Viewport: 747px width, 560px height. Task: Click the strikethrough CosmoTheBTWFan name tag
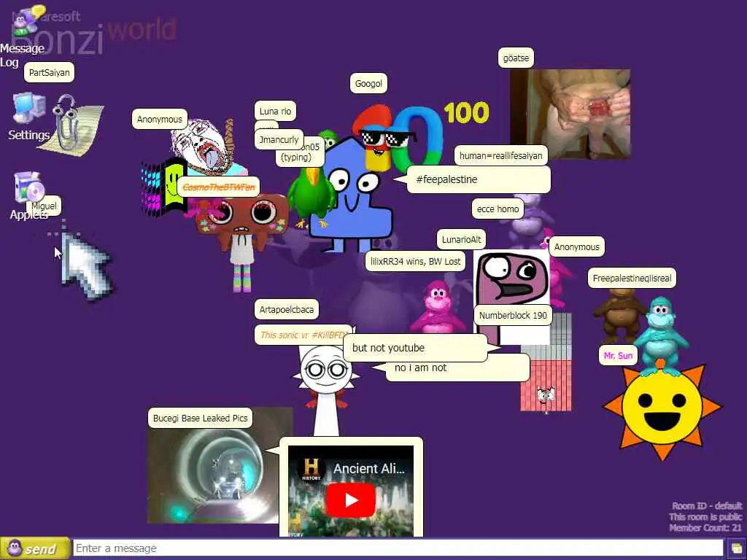(219, 187)
